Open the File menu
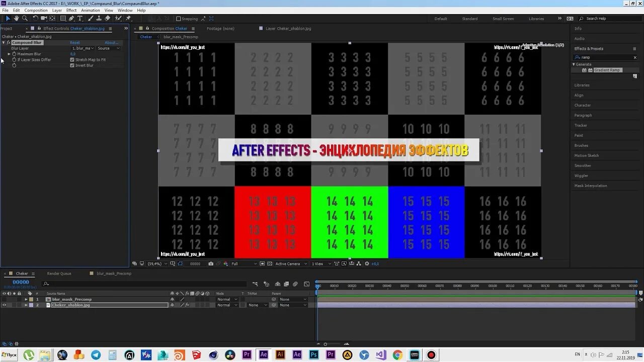The image size is (644, 362). 5,10
